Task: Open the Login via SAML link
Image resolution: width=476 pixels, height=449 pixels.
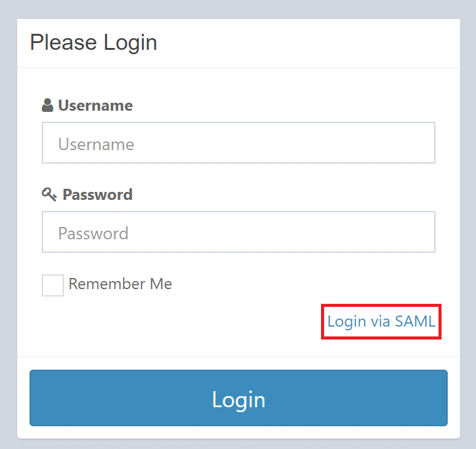Action: 381,321
